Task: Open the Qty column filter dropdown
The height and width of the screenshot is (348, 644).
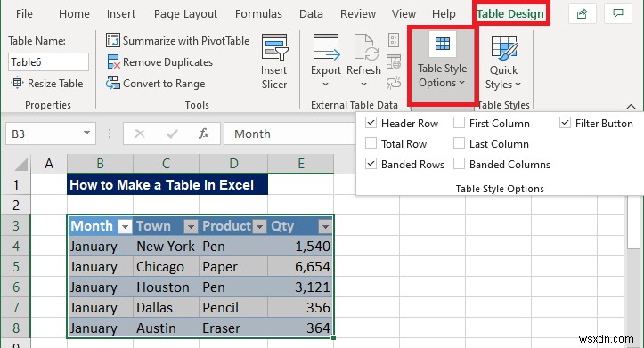Action: tap(325, 226)
